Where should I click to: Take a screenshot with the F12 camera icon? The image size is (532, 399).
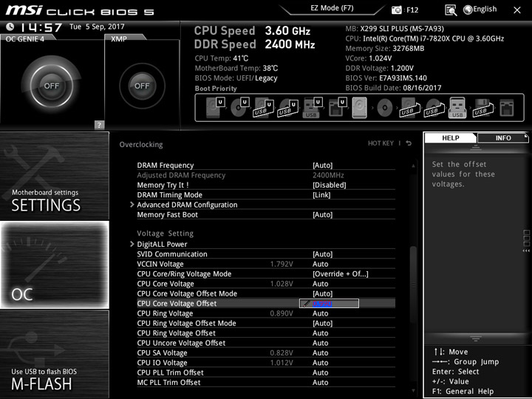click(396, 10)
